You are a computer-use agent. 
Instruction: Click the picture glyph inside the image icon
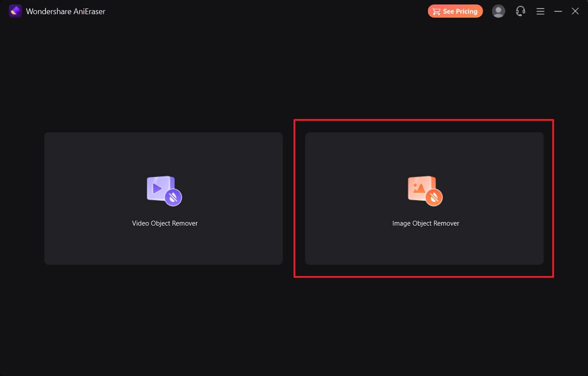[x=419, y=188]
